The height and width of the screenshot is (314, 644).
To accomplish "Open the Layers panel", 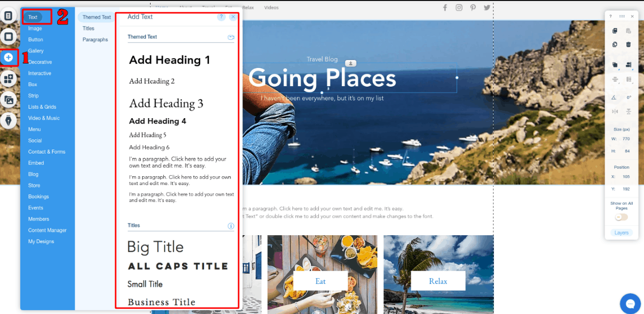I will (621, 232).
